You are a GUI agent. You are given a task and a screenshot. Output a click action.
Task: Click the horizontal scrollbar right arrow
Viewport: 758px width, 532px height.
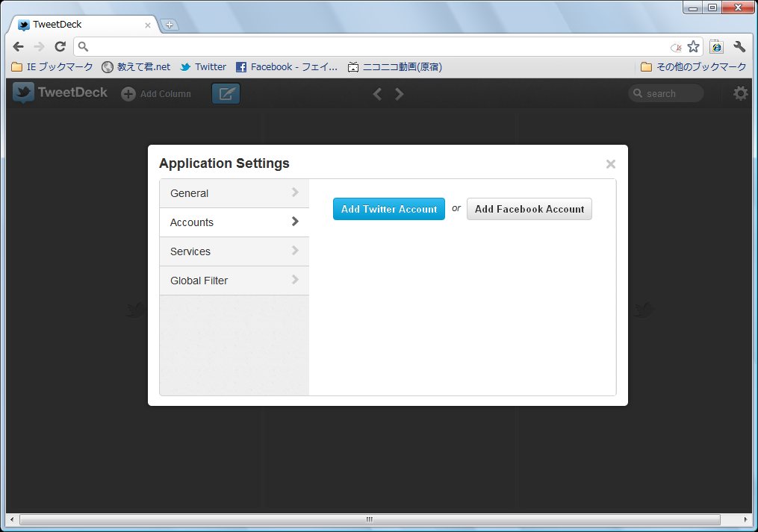(745, 519)
